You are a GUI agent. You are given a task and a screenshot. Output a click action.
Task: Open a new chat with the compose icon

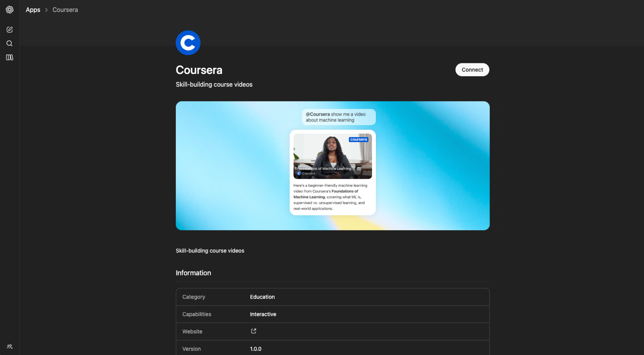pyautogui.click(x=10, y=29)
